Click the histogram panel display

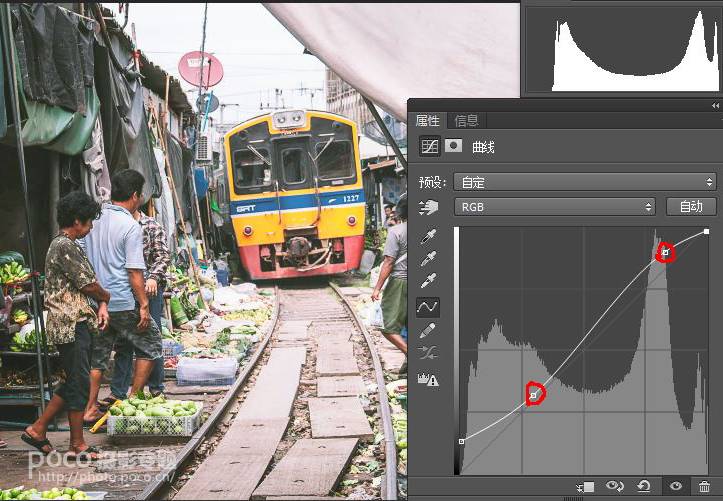coord(622,48)
